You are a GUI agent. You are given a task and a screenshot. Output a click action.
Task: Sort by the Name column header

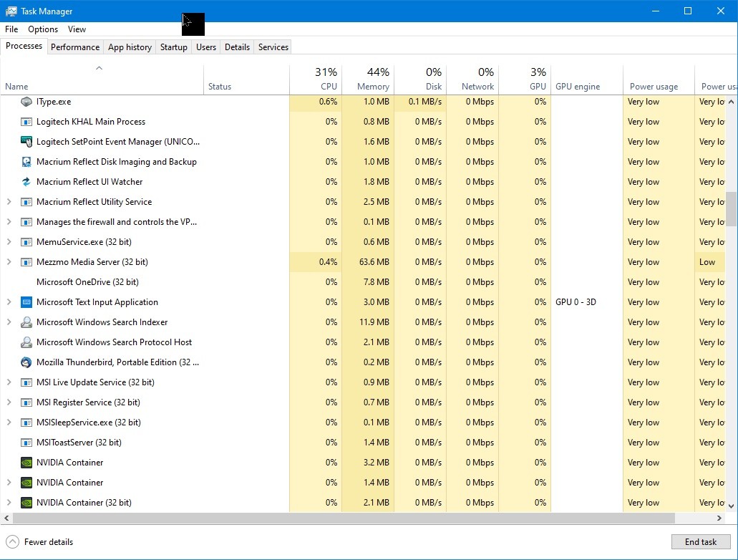tap(102, 79)
